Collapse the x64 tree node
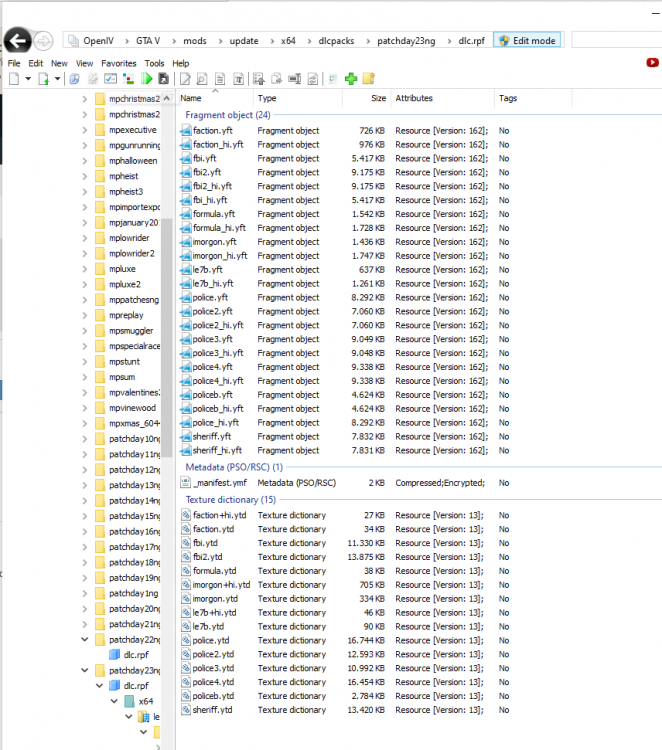This screenshot has width=662, height=750. pos(114,701)
